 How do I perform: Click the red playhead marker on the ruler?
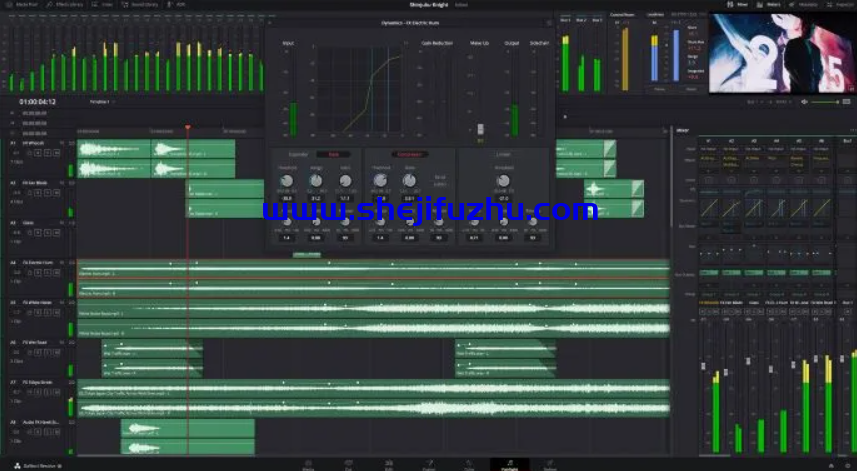(188, 127)
